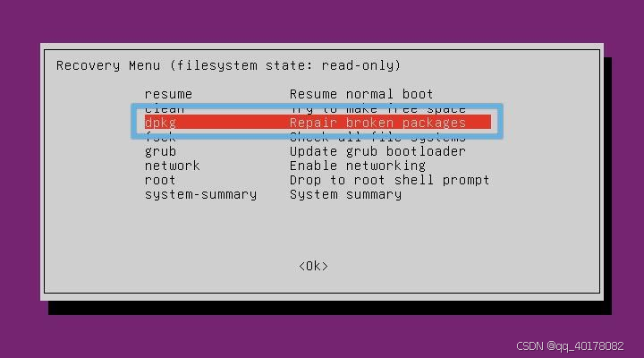Select the fsck entry below dpkg

click(161, 136)
